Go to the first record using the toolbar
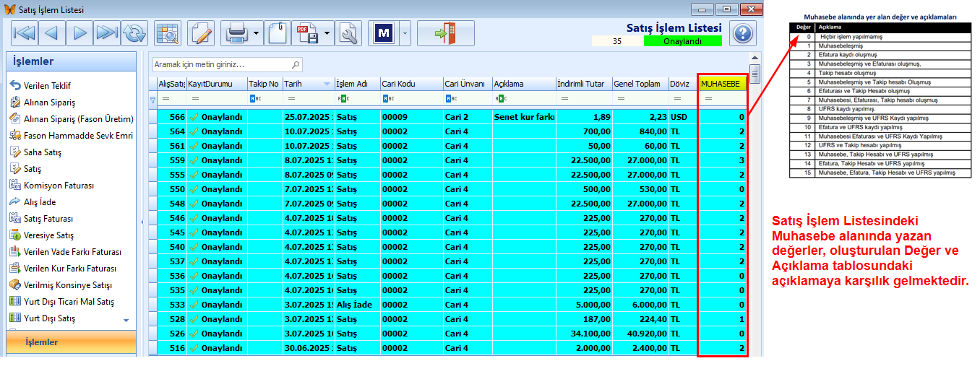Screen dimensions: 980x374 point(25,33)
